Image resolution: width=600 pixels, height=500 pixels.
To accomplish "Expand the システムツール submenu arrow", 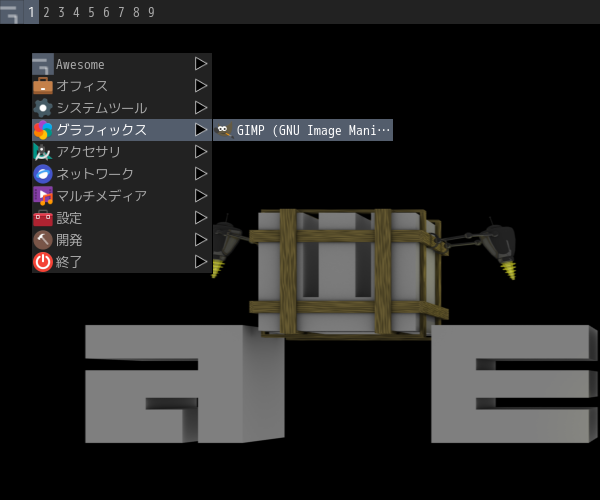I will 201,108.
